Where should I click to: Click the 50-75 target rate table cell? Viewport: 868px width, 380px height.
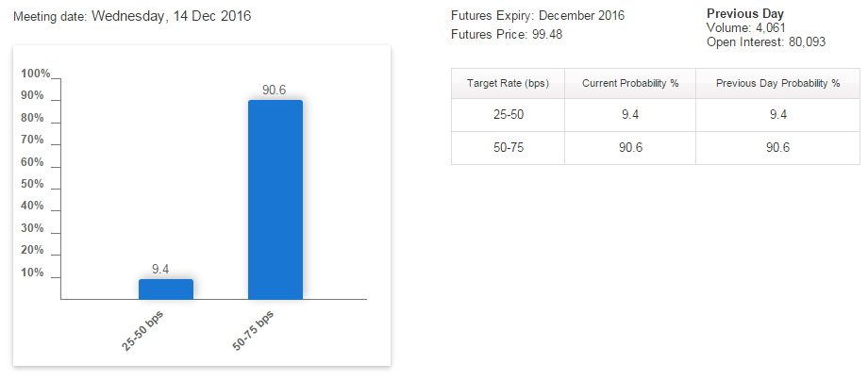pos(509,148)
